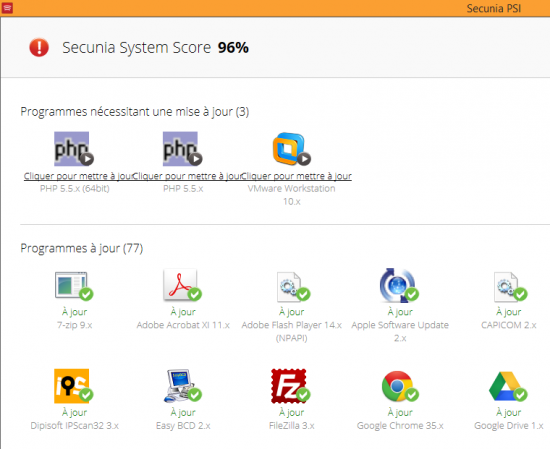The width and height of the screenshot is (550, 449).
Task: Click update link for PHP 5.5.x (64bit)
Action: [x=78, y=176]
